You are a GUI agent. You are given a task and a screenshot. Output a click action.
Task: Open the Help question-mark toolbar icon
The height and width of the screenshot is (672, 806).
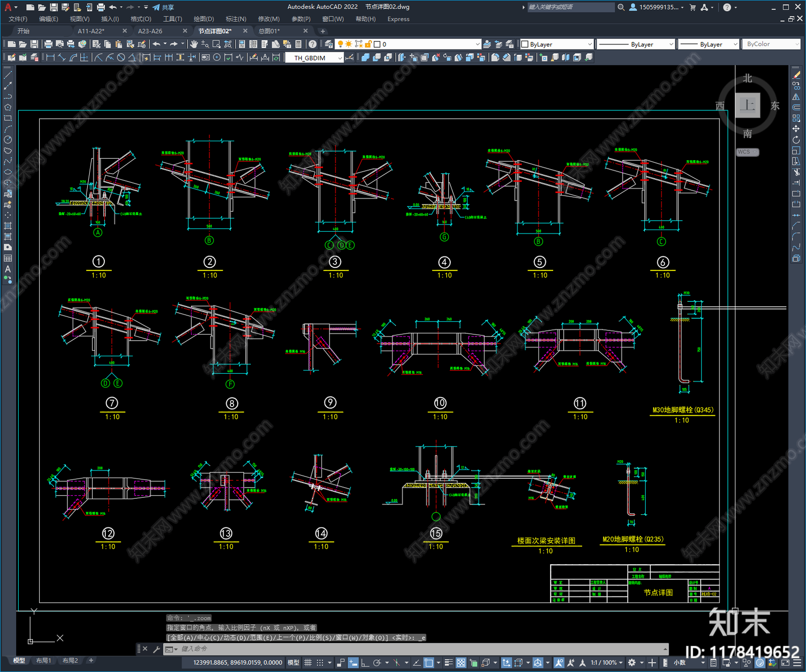tap(313, 44)
